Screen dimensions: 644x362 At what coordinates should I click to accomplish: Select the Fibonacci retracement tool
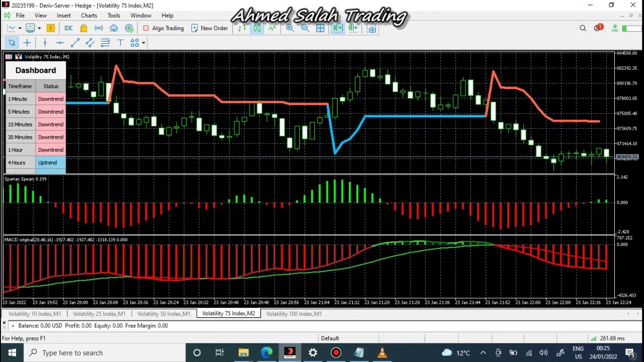click(x=105, y=43)
